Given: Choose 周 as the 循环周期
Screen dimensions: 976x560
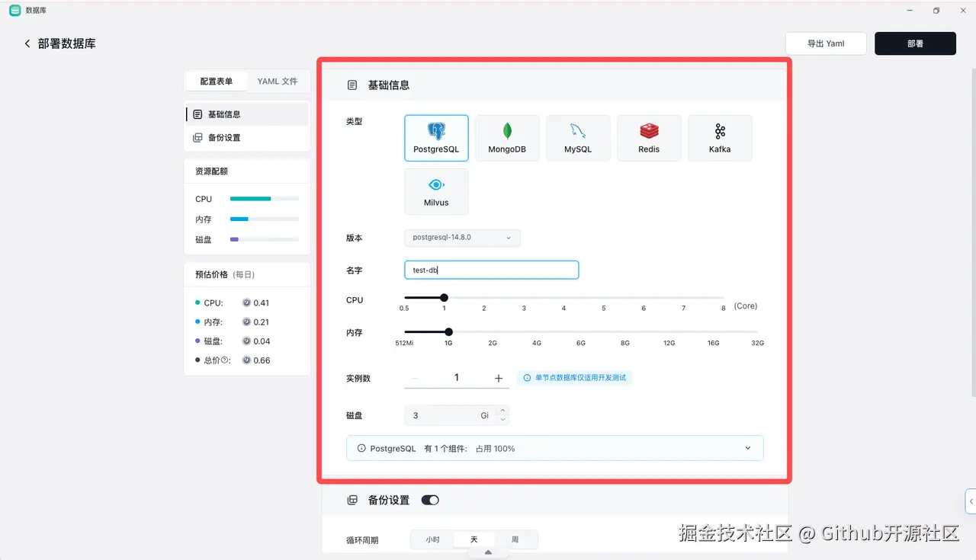Looking at the screenshot, I should tap(515, 539).
